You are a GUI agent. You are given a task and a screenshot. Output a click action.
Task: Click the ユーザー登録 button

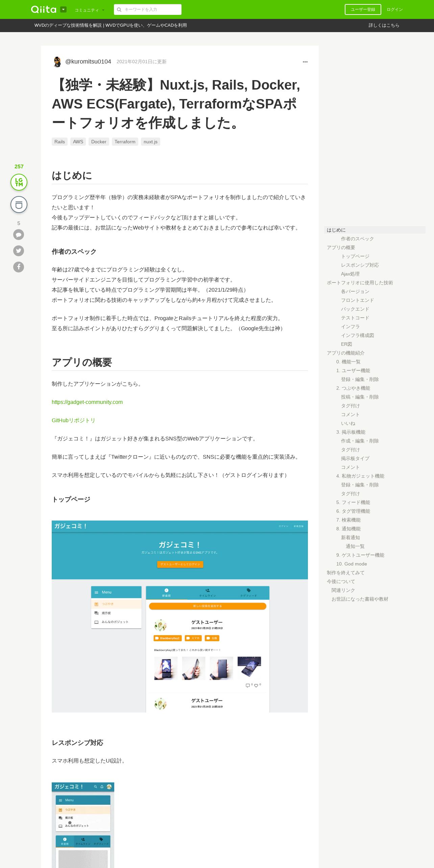(x=363, y=9)
